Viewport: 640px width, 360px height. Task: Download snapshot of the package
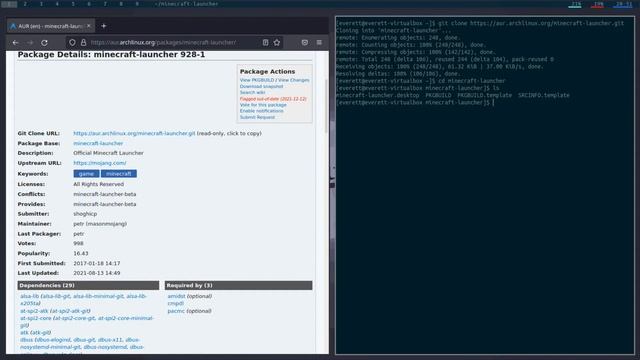[261, 86]
